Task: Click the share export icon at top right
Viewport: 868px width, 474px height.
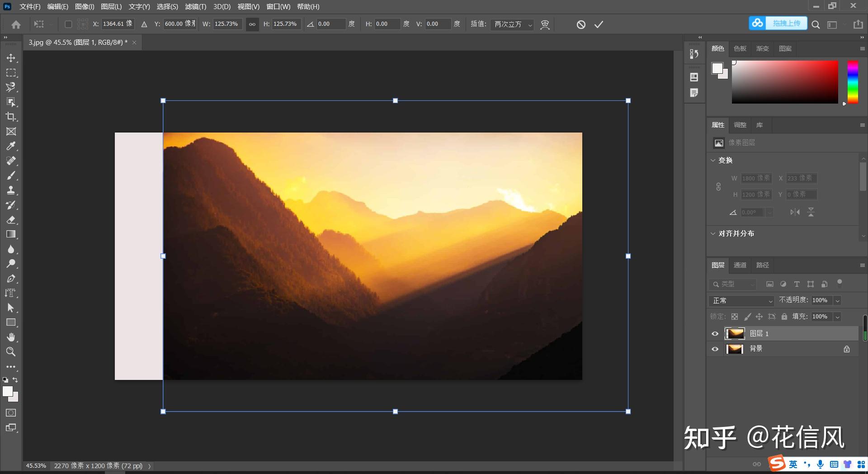Action: [x=858, y=24]
